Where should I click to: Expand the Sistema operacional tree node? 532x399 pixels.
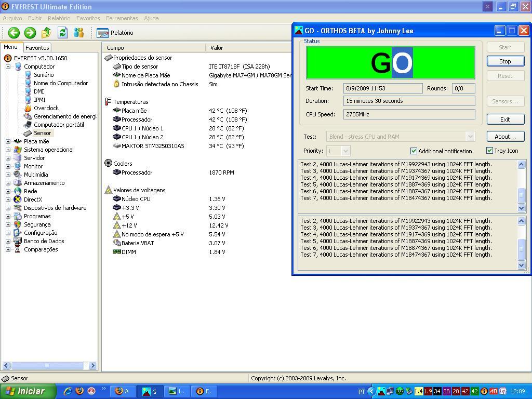8,150
